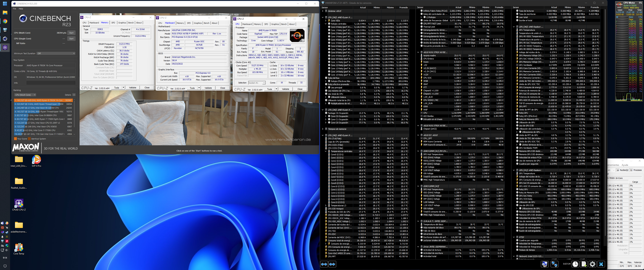
Task: Open Google Chrome from the taskbar
Action: pos(5,21)
